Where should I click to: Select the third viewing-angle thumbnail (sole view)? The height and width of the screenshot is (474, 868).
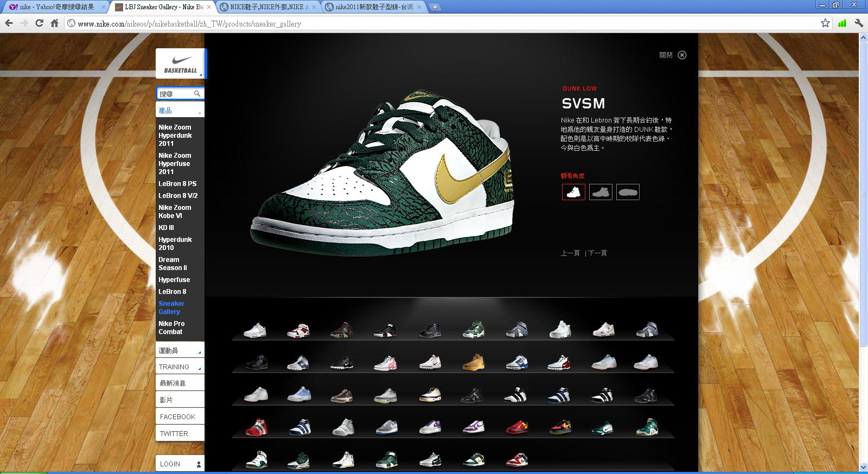628,192
